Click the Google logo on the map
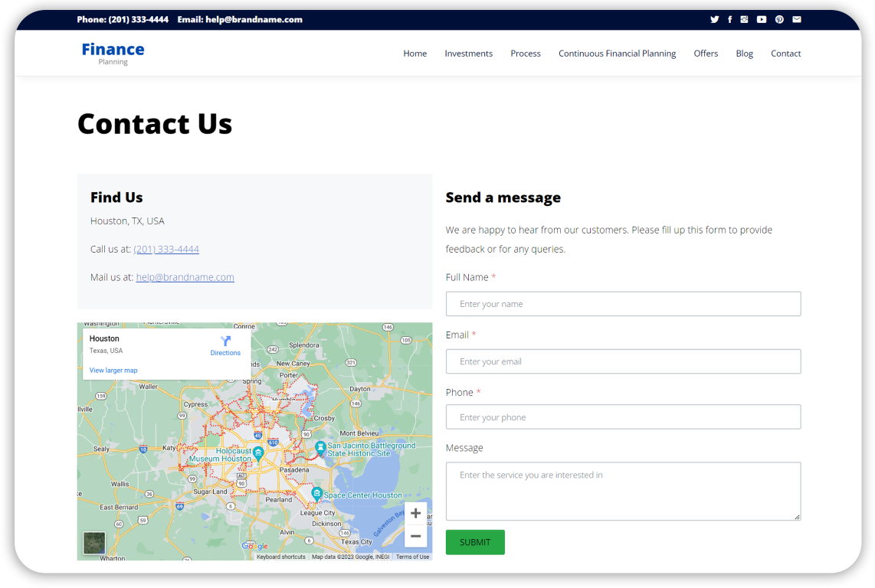This screenshot has width=875, height=588. click(255, 546)
